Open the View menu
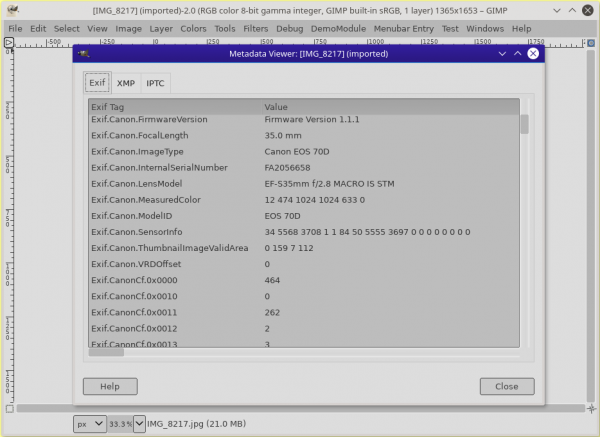 (97, 29)
